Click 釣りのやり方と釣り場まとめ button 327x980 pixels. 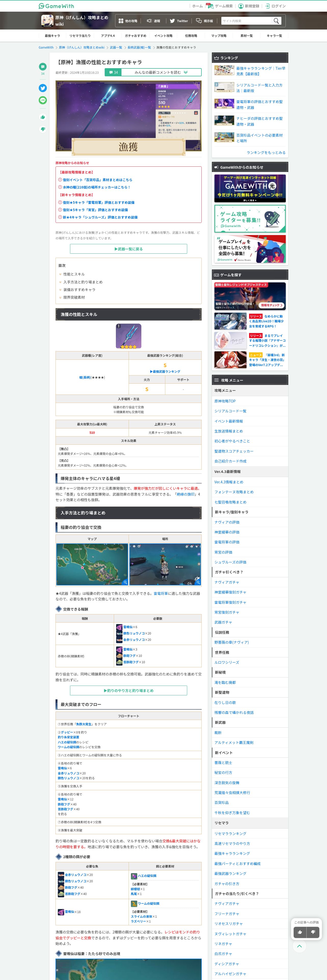pos(128,690)
